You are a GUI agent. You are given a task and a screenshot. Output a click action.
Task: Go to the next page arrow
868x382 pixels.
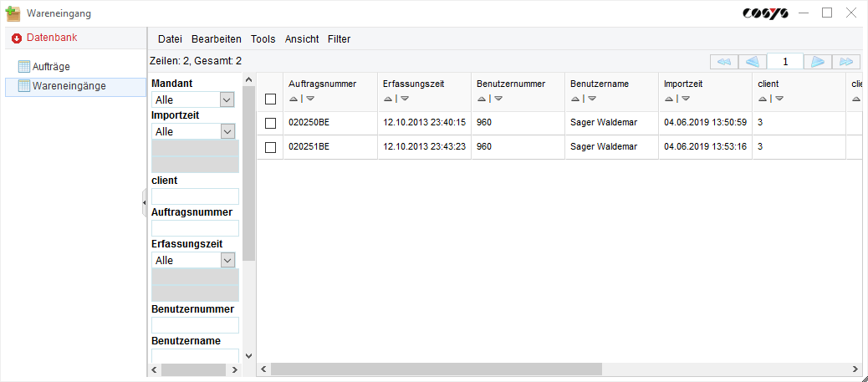pyautogui.click(x=819, y=62)
